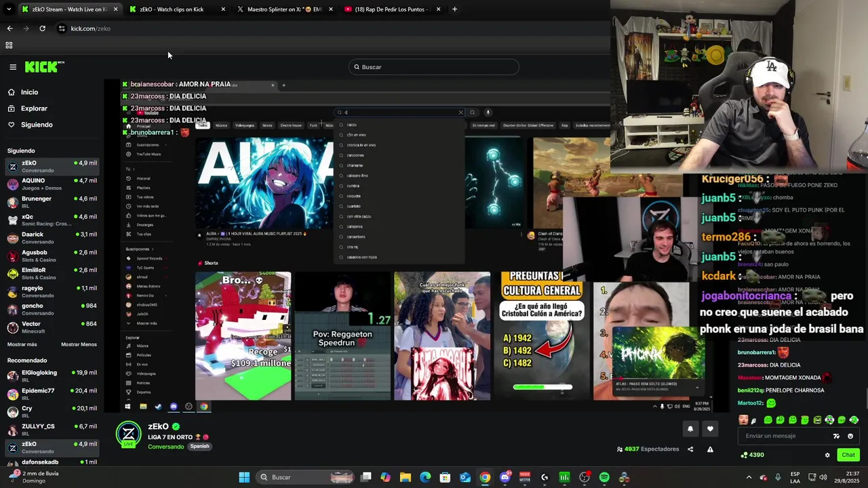
Task: Switch to the zEkO Watch clips browser tab
Action: point(176,9)
